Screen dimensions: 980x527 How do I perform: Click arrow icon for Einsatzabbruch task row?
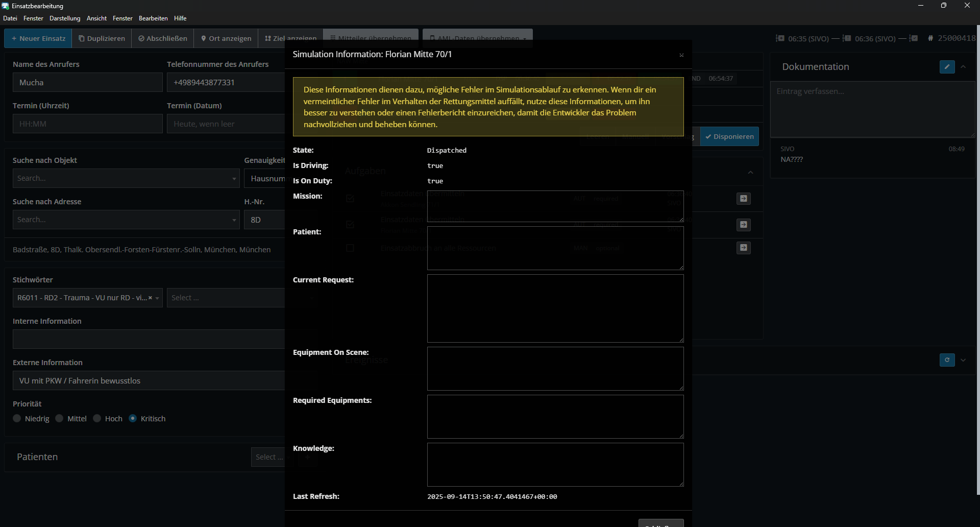pyautogui.click(x=743, y=248)
